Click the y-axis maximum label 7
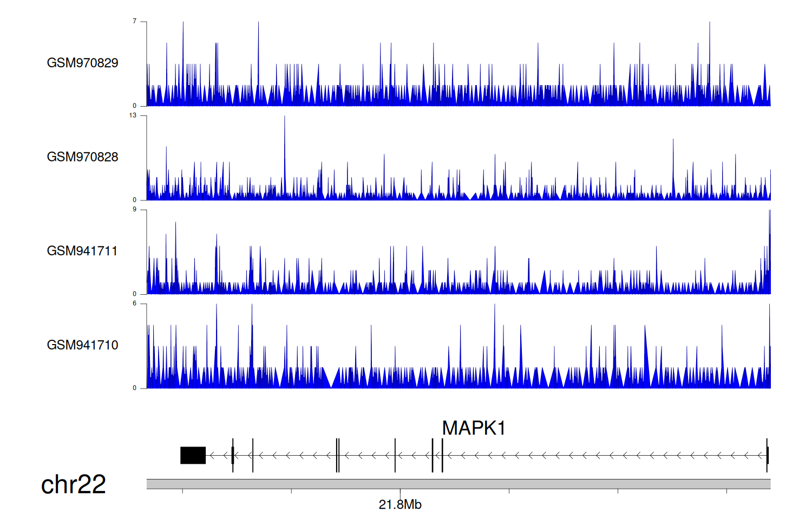The width and height of the screenshot is (812, 531). point(135,21)
